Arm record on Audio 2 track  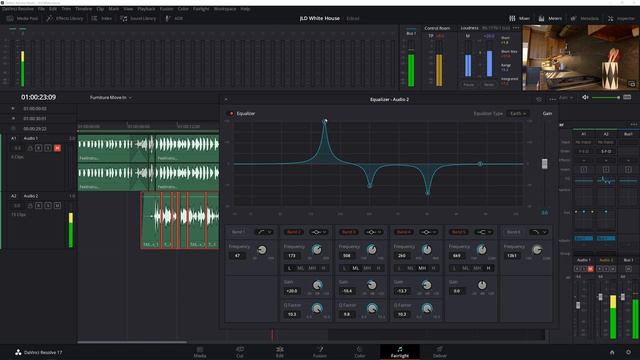pyautogui.click(x=38, y=205)
